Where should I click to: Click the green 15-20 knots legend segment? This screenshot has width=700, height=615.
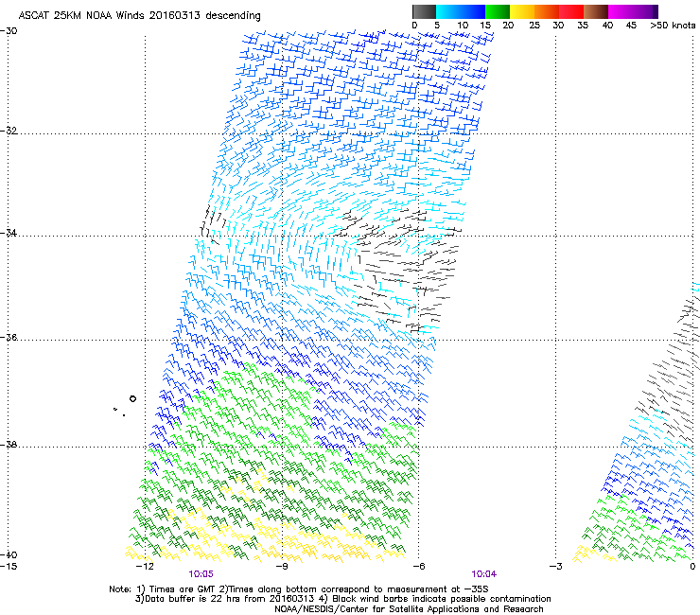click(498, 11)
